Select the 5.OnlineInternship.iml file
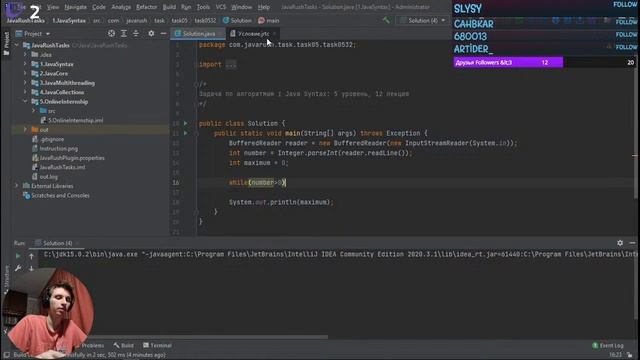The height and width of the screenshot is (360, 640). tap(71, 120)
